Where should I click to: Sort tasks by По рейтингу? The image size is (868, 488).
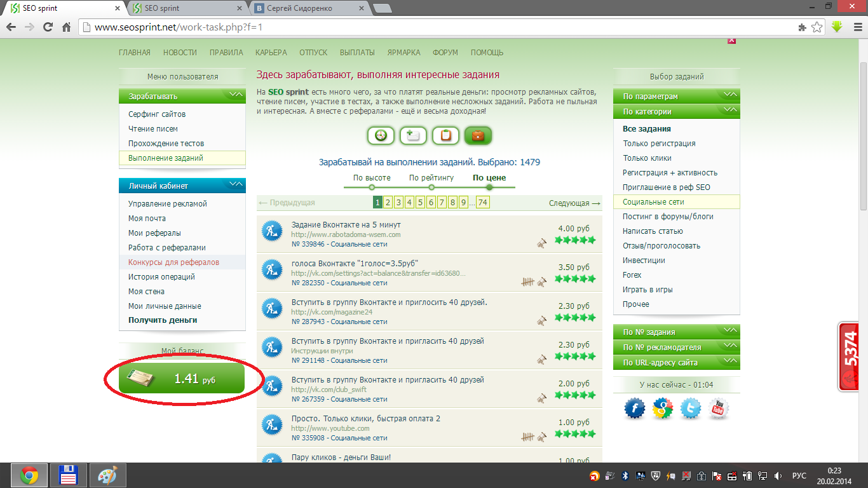pos(431,178)
